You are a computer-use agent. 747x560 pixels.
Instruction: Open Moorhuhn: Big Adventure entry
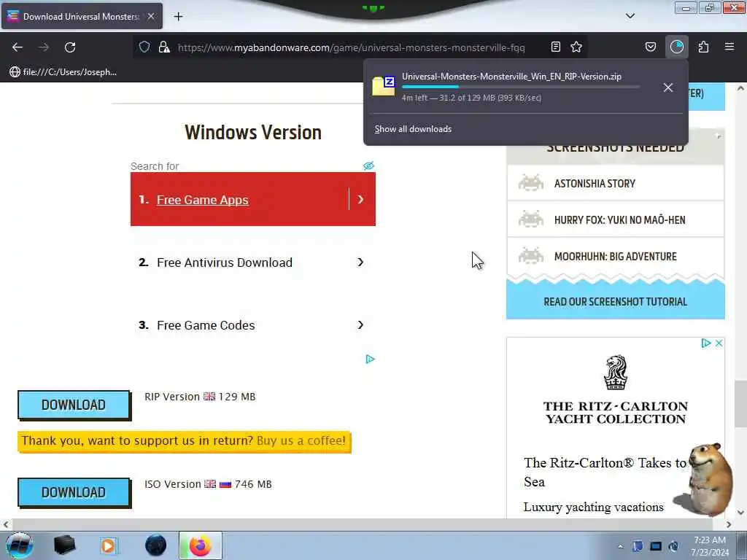616,256
